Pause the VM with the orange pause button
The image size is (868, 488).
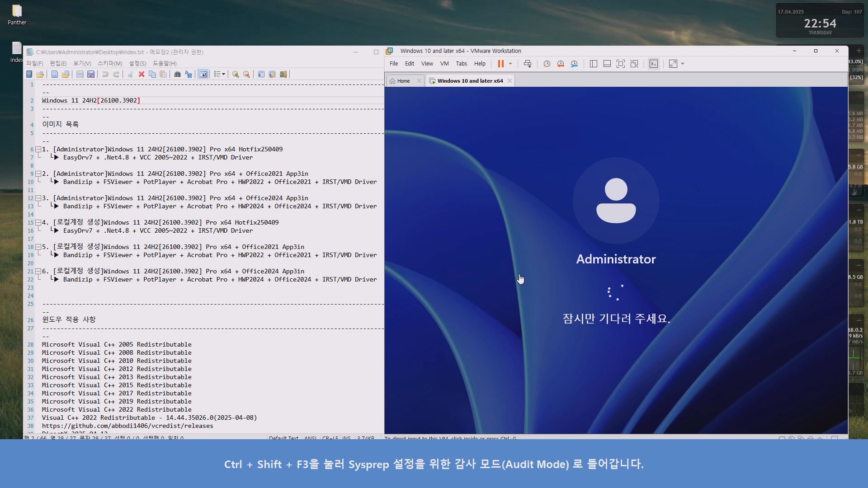pyautogui.click(x=500, y=64)
